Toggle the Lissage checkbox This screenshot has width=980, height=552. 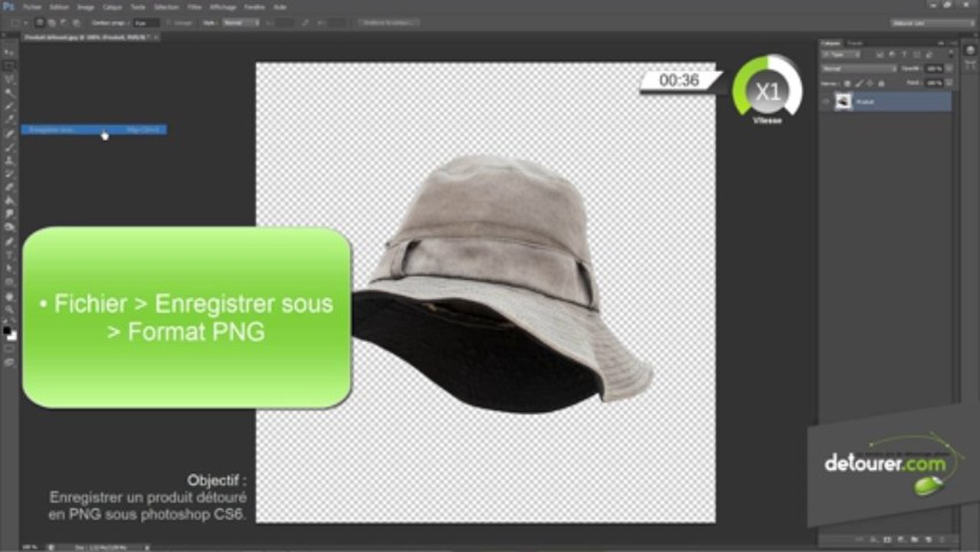tap(168, 23)
